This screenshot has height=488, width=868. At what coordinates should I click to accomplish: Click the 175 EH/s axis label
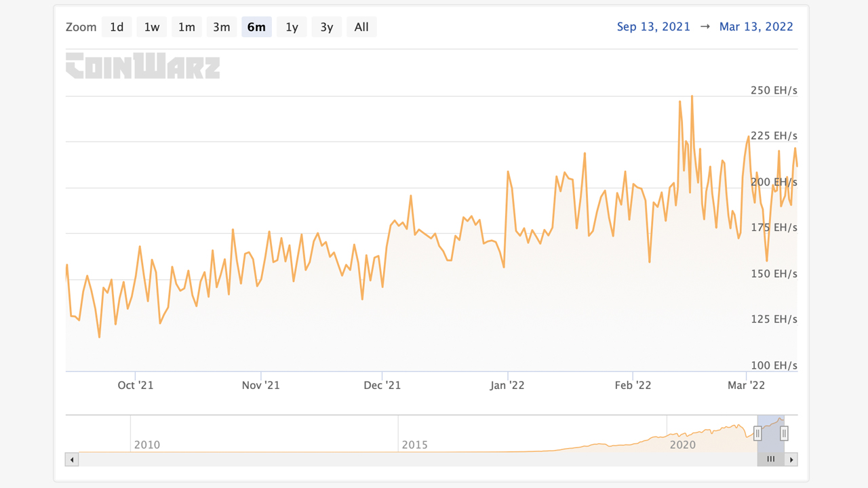[774, 228]
